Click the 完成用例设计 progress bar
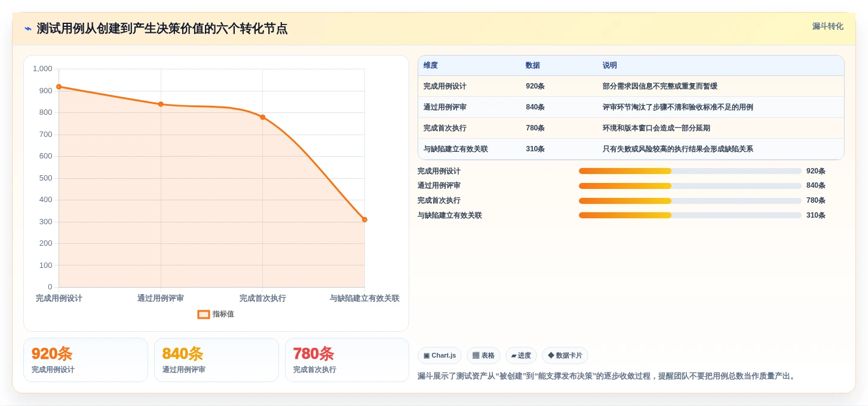Viewport: 868px width, 406px height. pyautogui.click(x=690, y=171)
